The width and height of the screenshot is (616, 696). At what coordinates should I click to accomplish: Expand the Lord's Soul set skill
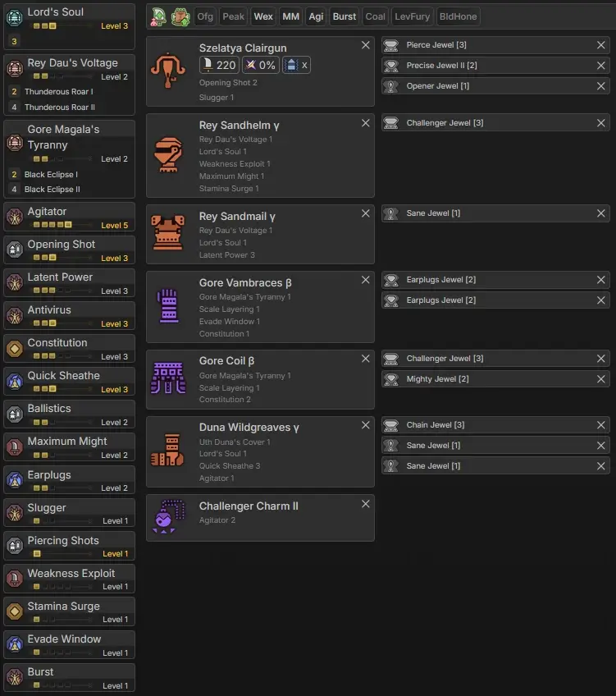(x=69, y=19)
